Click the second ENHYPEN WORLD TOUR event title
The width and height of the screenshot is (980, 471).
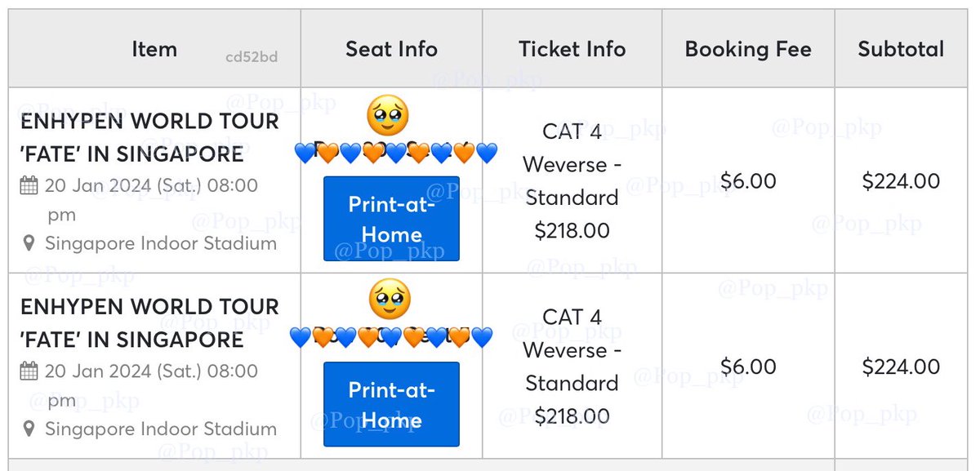(149, 322)
